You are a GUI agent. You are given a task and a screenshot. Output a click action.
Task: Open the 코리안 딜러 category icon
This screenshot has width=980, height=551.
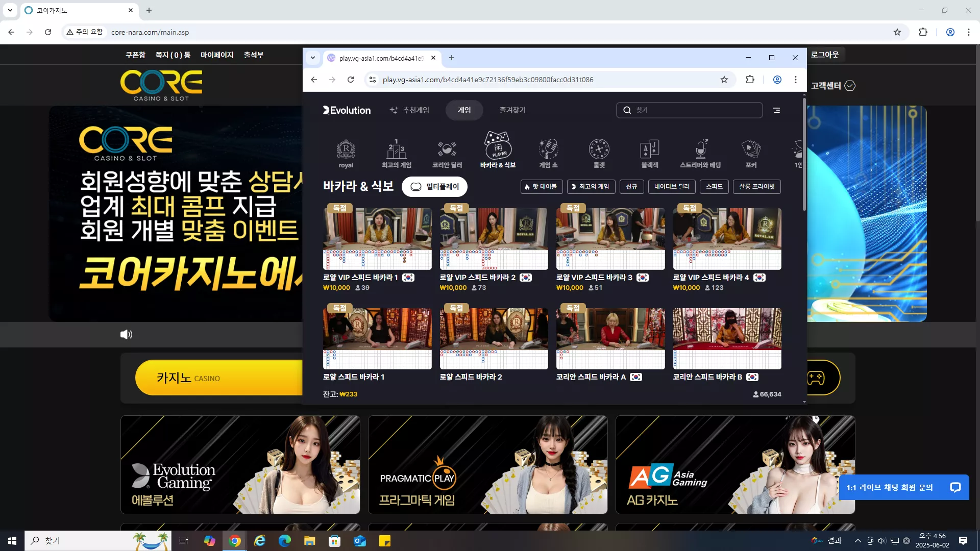[447, 153]
